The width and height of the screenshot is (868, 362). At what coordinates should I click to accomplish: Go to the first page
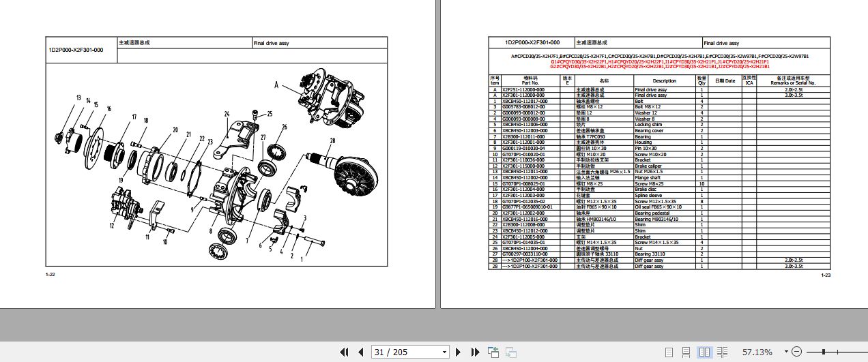pyautogui.click(x=345, y=352)
